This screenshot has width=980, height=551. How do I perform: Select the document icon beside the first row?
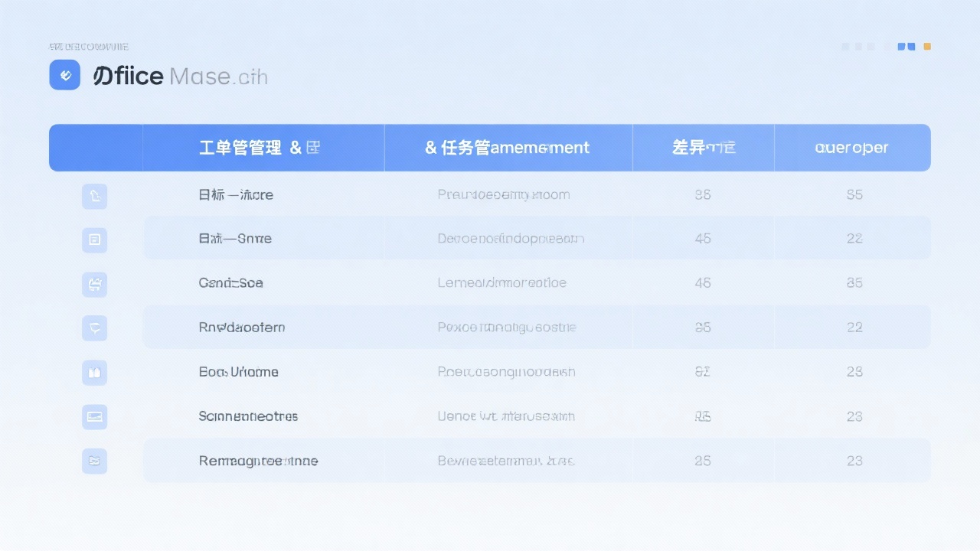94,196
